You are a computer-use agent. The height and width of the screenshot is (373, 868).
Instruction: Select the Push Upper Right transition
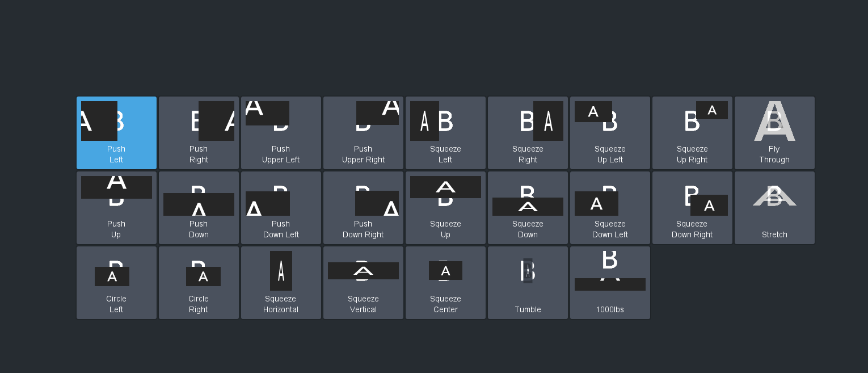[x=363, y=133]
